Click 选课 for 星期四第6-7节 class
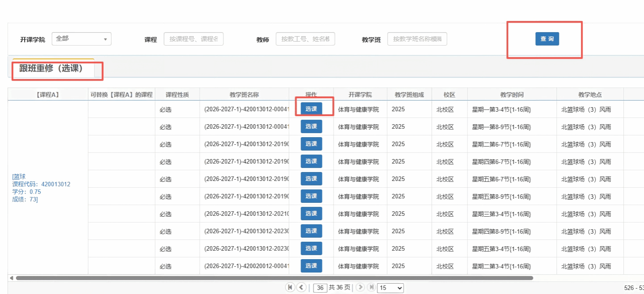Viewport: 644px width, 294px height. (x=311, y=161)
